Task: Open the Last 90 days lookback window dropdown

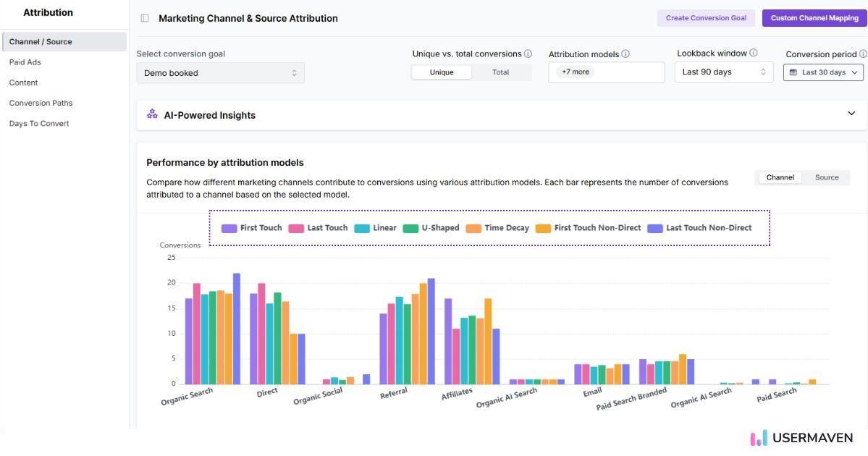Action: click(x=722, y=72)
